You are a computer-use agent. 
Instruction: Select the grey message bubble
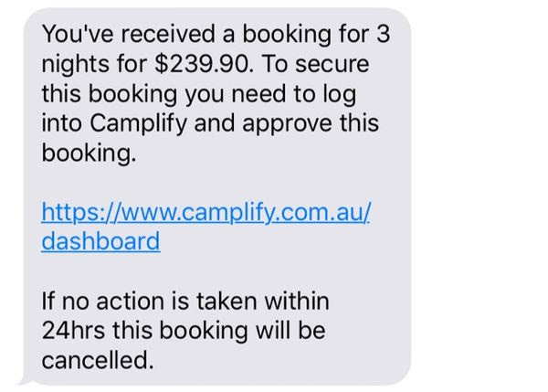click(x=216, y=196)
